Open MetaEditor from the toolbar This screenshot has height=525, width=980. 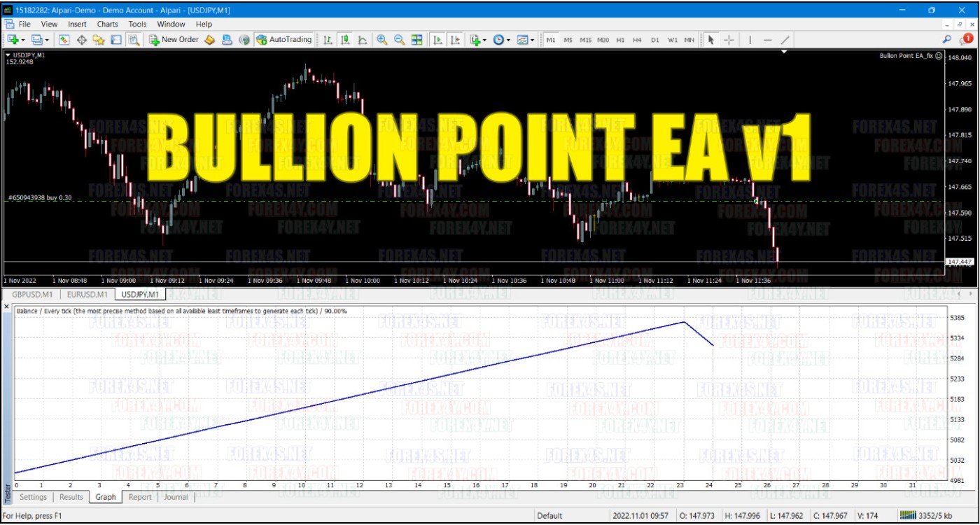point(210,40)
